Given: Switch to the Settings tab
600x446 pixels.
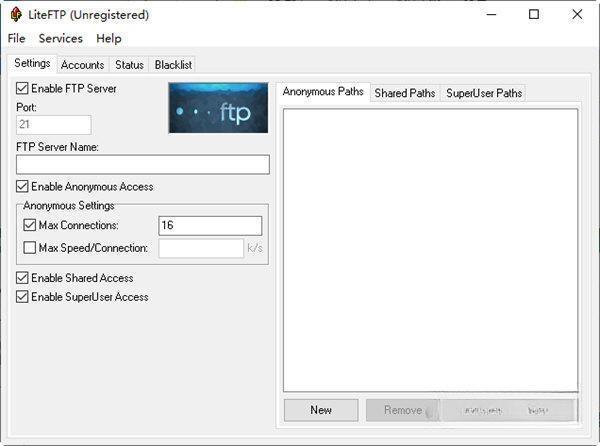Looking at the screenshot, I should (32, 63).
